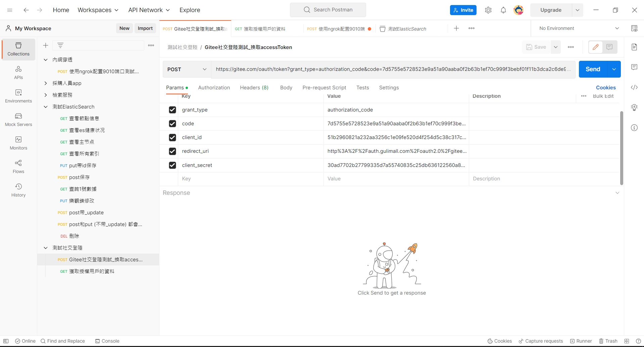Open the Upgrade options dropdown arrow
The width and height of the screenshot is (644, 347).
click(578, 10)
